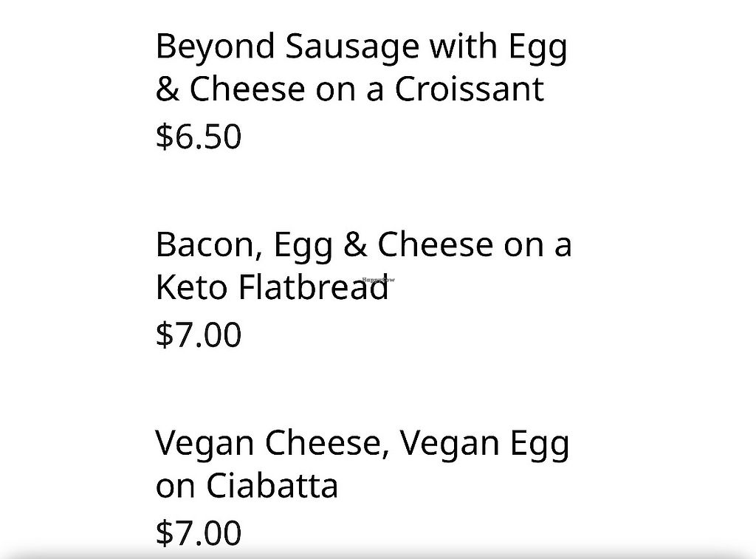Click the word Flatbread
756x559 pixels.
coord(313,288)
